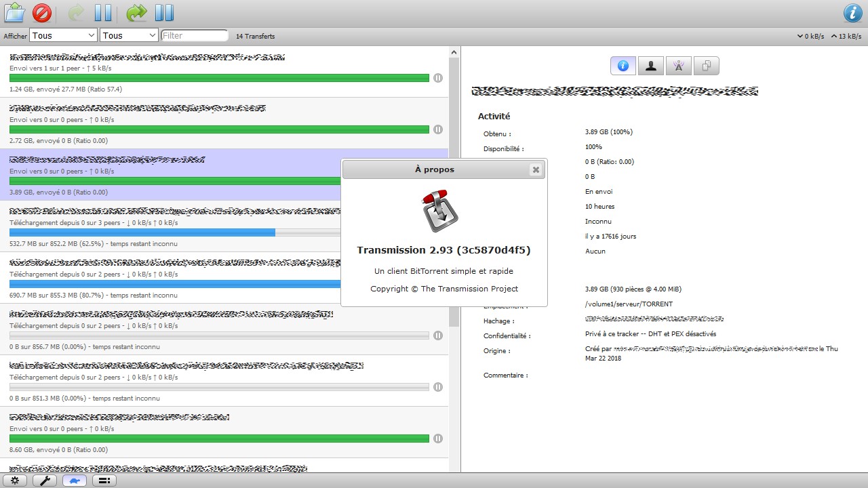The image size is (868, 488).
Task: Toggle compact view button
Action: [x=104, y=481]
